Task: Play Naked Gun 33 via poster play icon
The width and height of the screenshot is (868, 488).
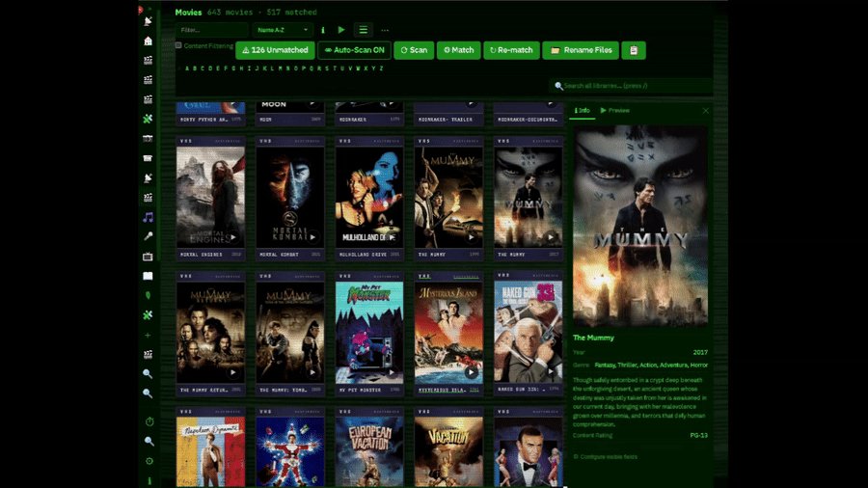Action: pos(551,372)
